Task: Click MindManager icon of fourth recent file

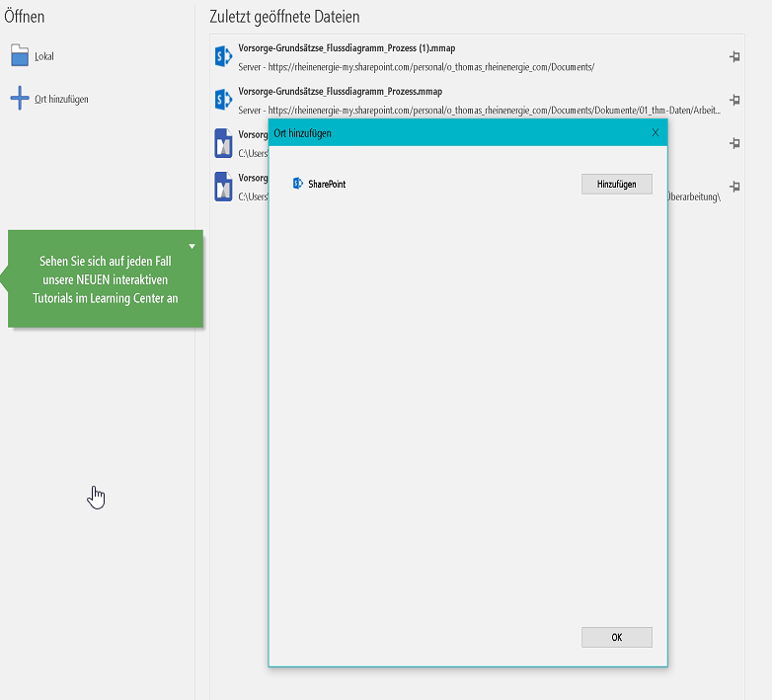Action: coord(223,186)
